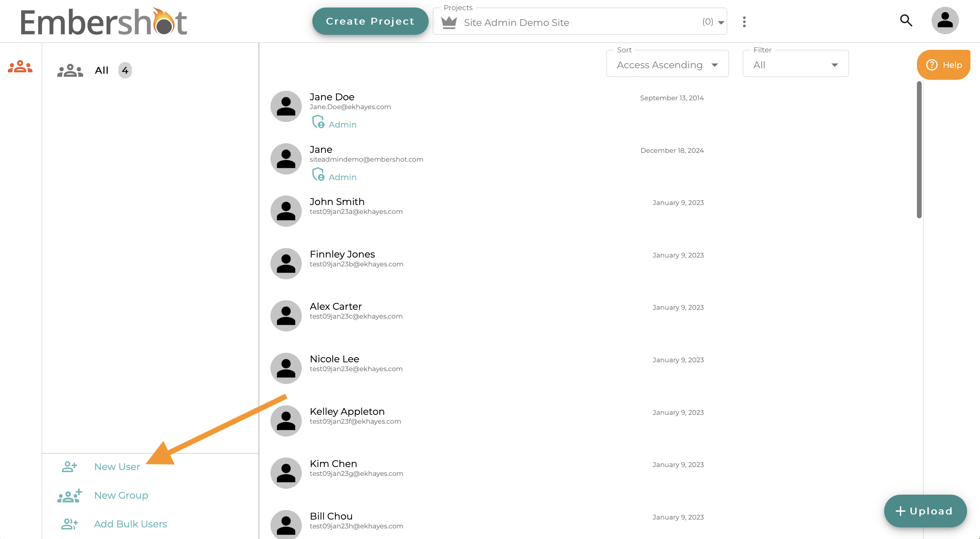The width and height of the screenshot is (980, 539).
Task: Click the search magnifier icon
Action: (x=906, y=20)
